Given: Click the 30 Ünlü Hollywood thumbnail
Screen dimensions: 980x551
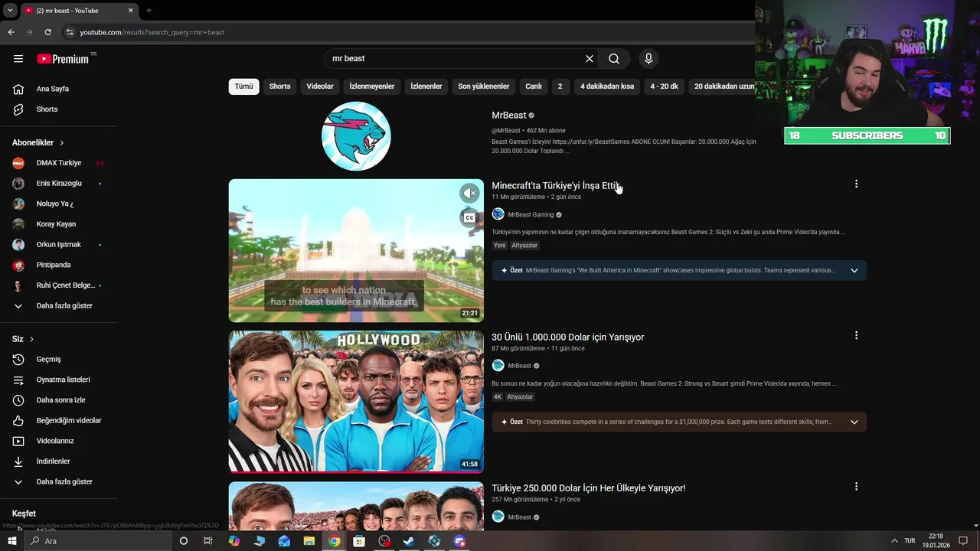Looking at the screenshot, I should tap(356, 402).
